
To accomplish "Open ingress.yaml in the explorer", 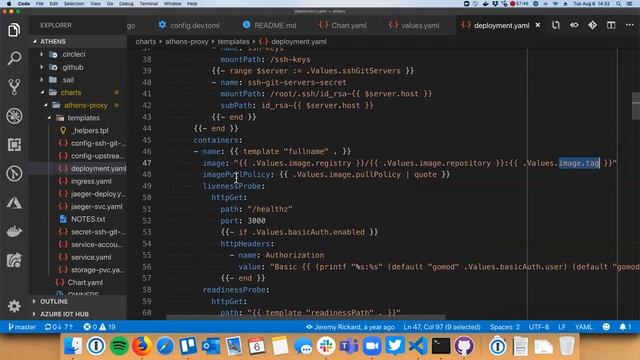I will click(x=91, y=181).
